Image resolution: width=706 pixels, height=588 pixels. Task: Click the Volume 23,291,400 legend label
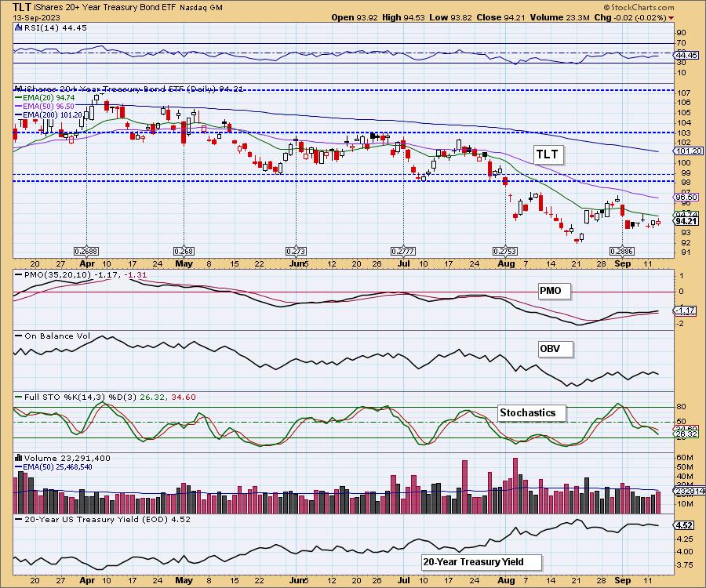(67, 458)
